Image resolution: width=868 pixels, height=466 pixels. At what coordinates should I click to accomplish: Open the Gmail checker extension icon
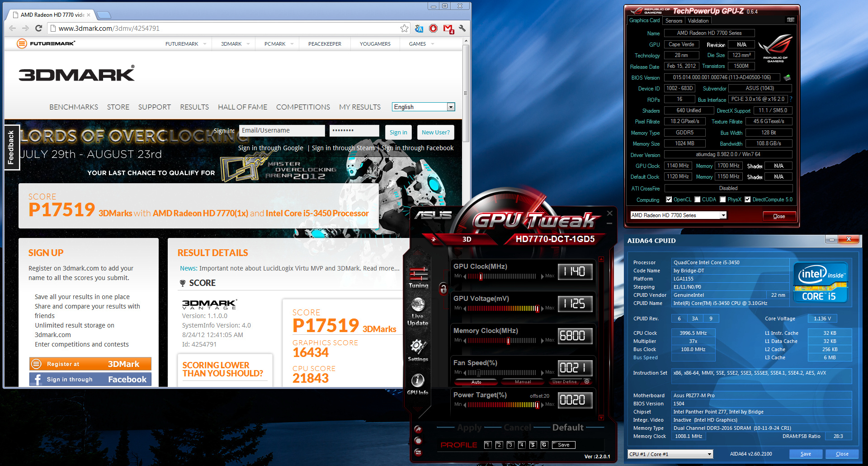(448, 29)
